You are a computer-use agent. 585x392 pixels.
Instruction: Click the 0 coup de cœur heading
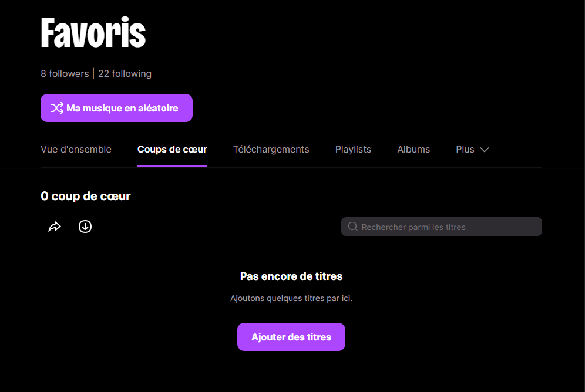point(85,197)
